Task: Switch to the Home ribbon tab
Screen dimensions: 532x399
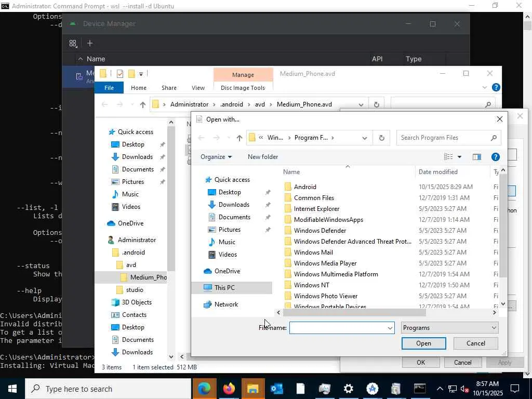Action: 138,87
